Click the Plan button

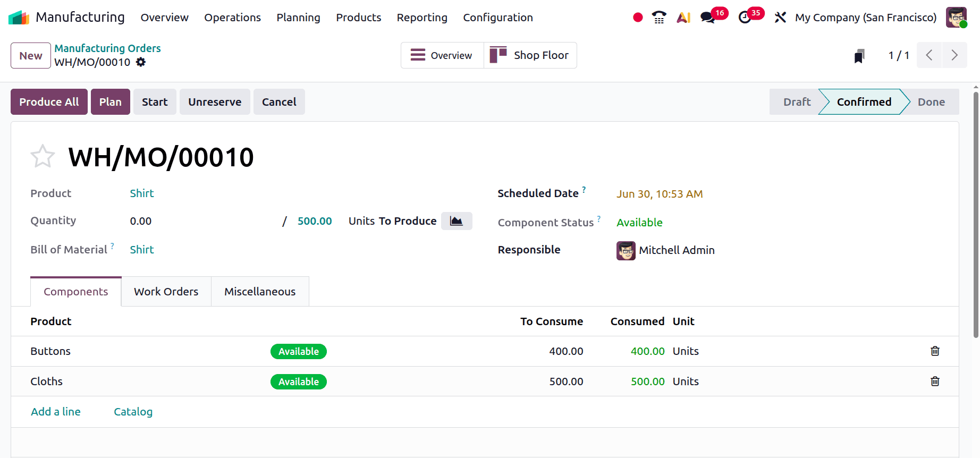pos(111,102)
